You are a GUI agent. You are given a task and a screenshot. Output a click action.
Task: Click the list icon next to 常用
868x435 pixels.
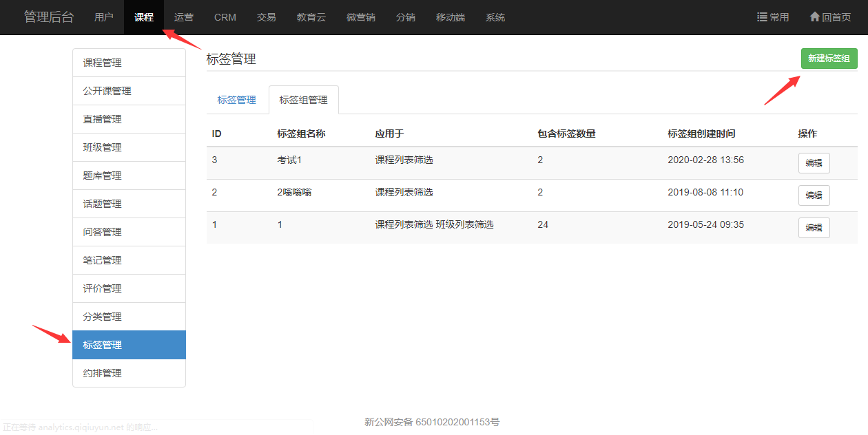tap(762, 17)
